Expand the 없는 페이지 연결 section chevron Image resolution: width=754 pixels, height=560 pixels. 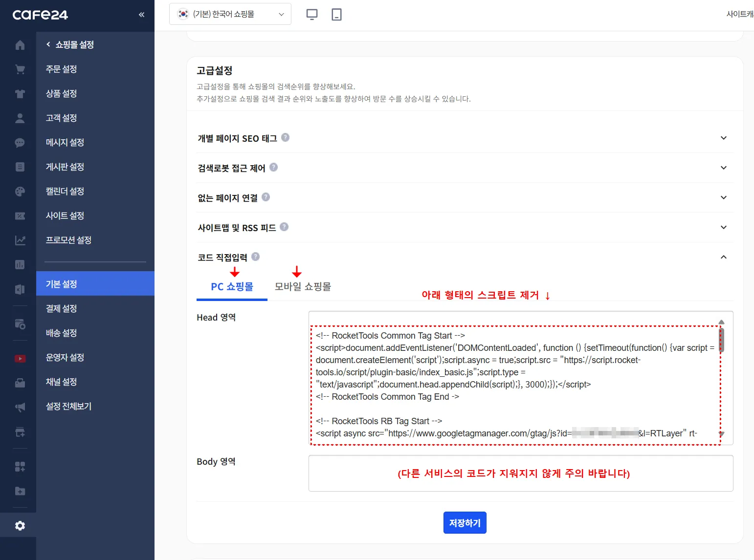coord(724,197)
